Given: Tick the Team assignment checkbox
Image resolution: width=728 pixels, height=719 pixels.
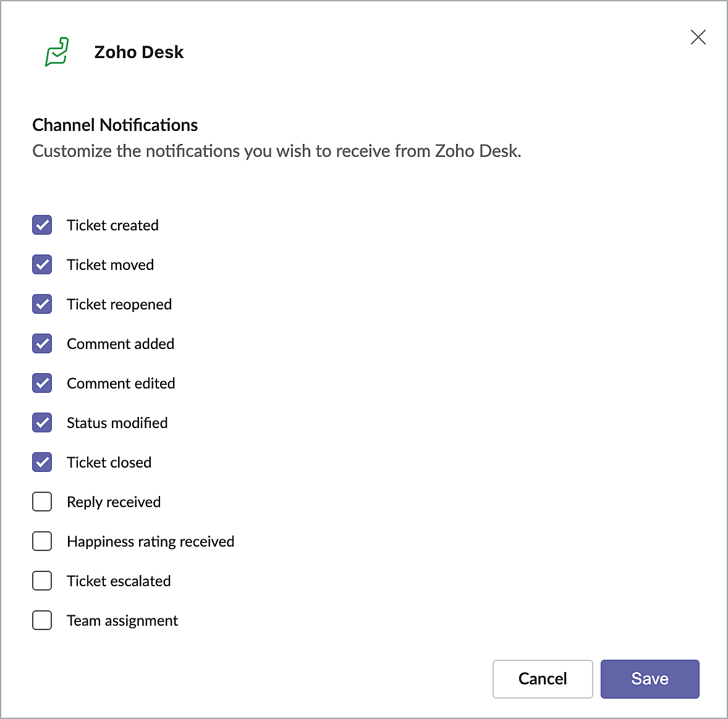Looking at the screenshot, I should pyautogui.click(x=42, y=621).
